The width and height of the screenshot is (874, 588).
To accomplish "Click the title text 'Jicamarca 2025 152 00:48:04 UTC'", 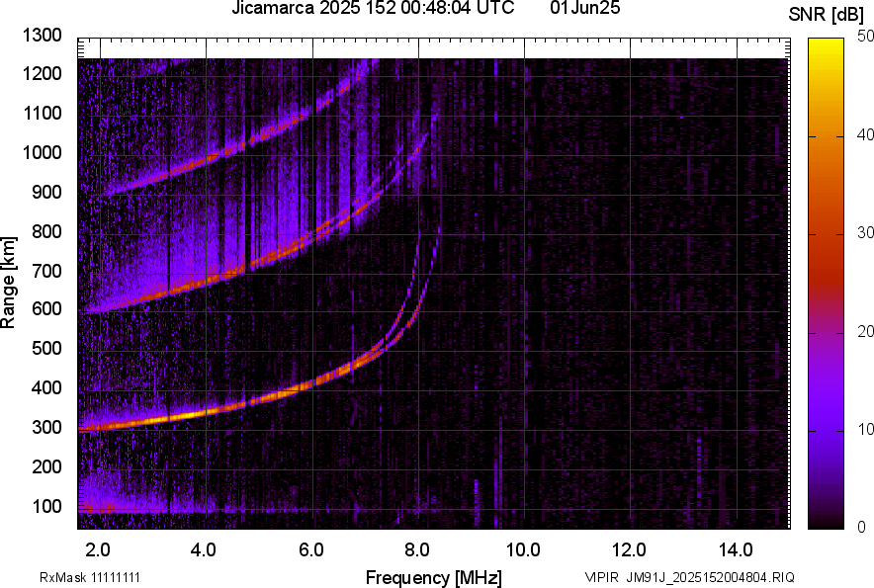I will pyautogui.click(x=373, y=8).
